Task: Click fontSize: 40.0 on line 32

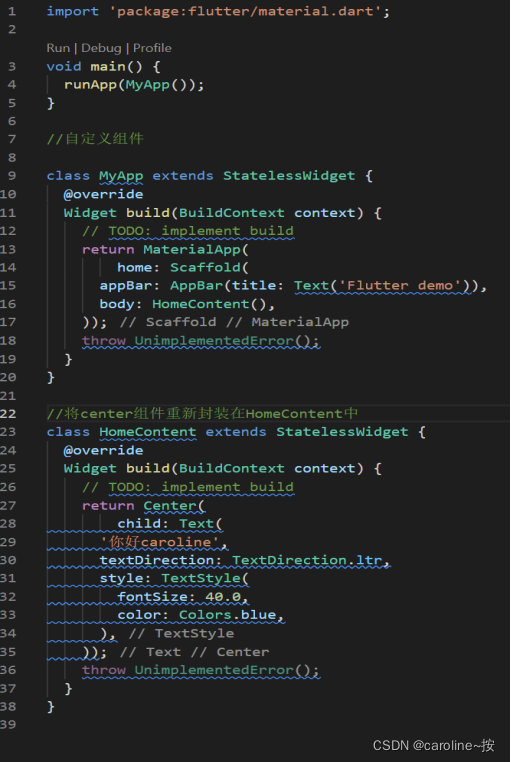Action: coord(179,597)
